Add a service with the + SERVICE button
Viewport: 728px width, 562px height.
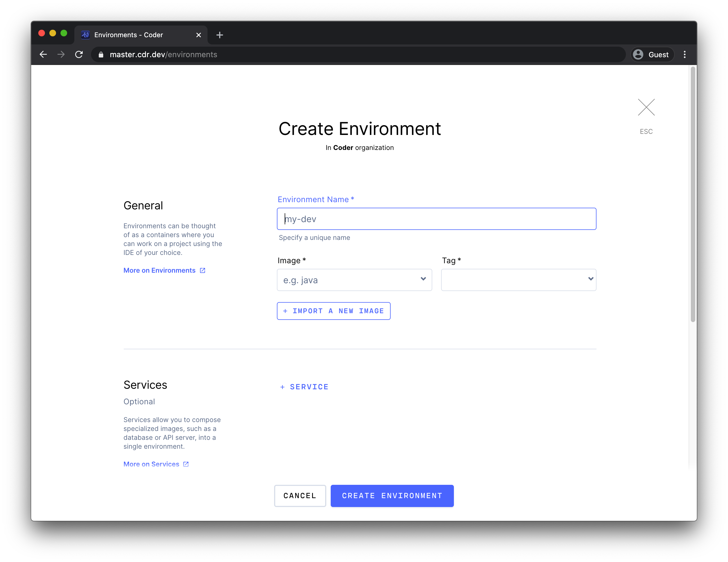tap(304, 387)
